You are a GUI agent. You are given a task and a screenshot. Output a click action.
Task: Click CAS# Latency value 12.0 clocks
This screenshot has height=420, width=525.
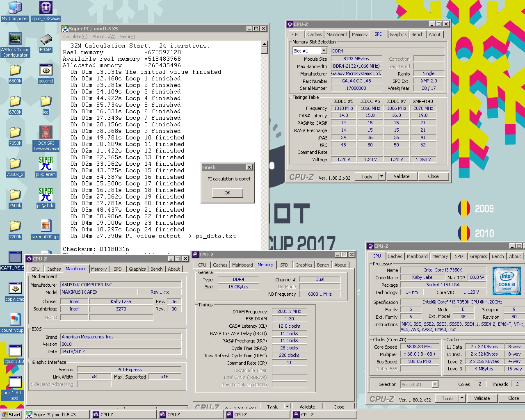[289, 326]
